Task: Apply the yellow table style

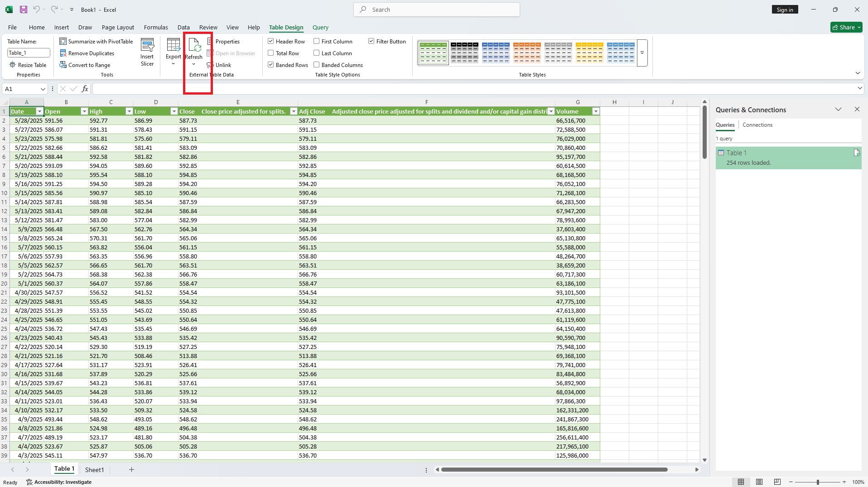Action: click(589, 53)
